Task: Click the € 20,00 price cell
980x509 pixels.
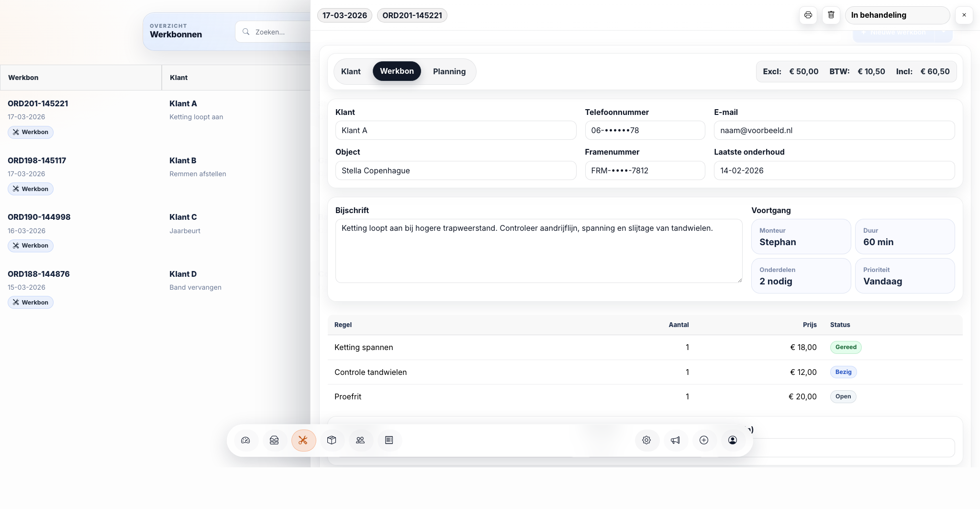Action: click(802, 396)
